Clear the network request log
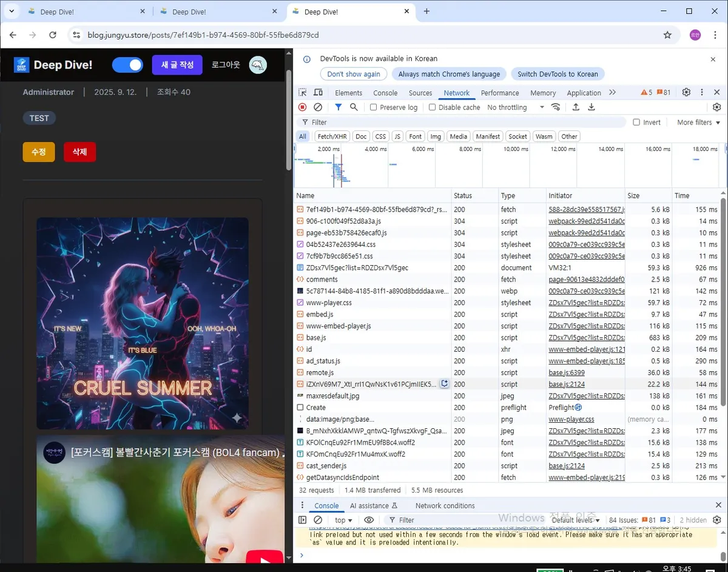The height and width of the screenshot is (572, 728). [317, 107]
